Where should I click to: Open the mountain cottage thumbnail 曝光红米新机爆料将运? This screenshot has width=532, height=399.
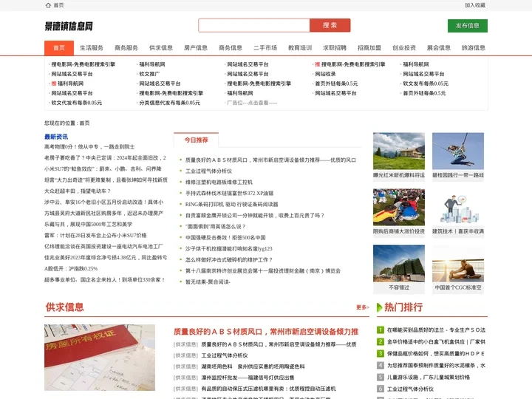tap(399, 151)
